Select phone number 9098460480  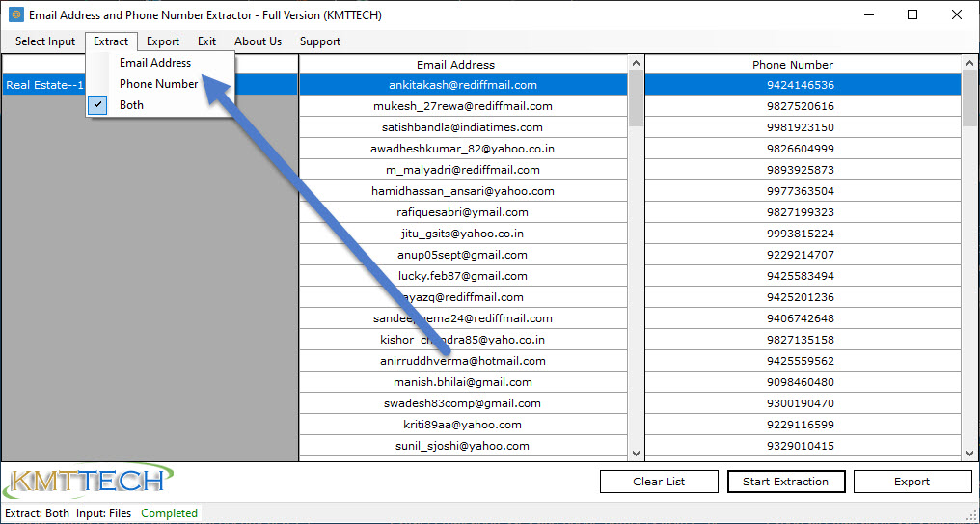click(803, 383)
